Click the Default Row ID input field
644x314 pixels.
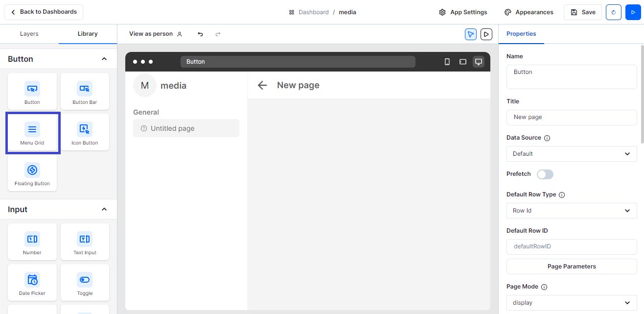571,246
